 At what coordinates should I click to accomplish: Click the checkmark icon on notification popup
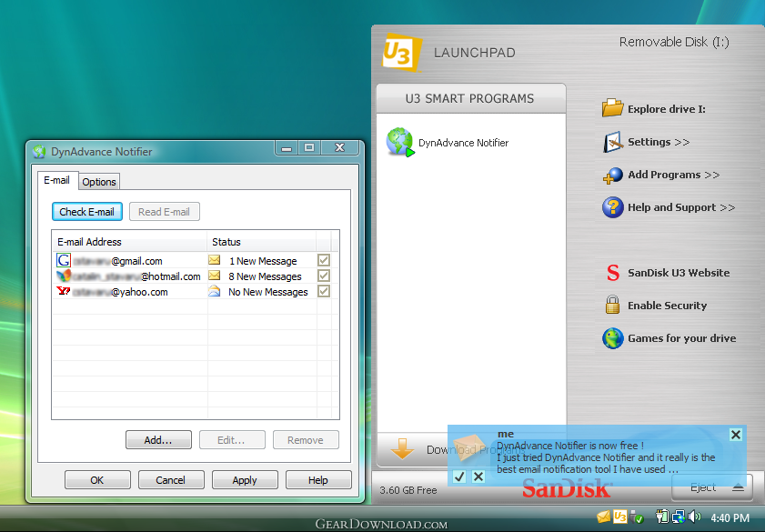click(459, 477)
